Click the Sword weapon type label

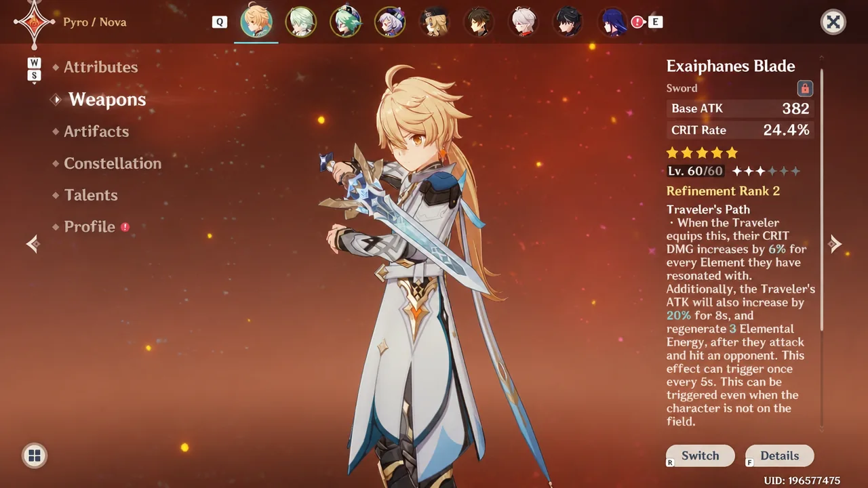click(x=682, y=88)
